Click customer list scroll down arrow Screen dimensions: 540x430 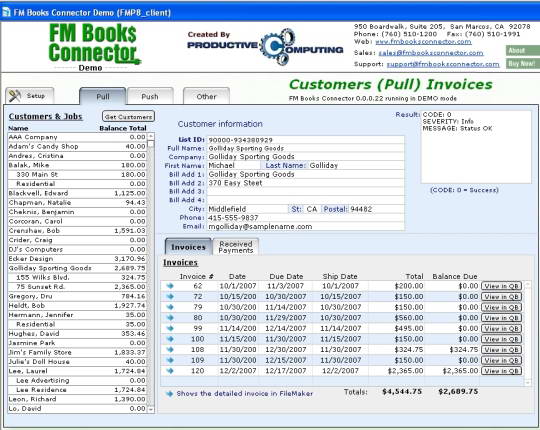[151, 409]
